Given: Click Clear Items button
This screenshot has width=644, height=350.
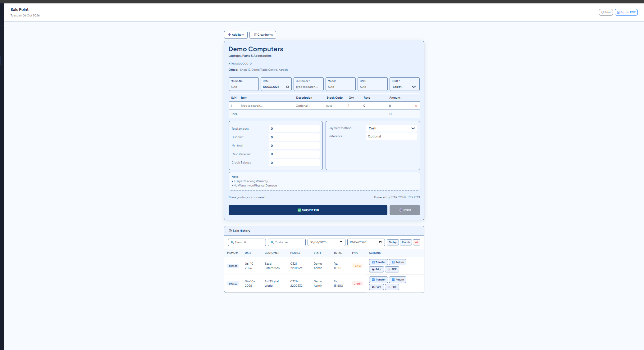Looking at the screenshot, I should click(x=263, y=35).
